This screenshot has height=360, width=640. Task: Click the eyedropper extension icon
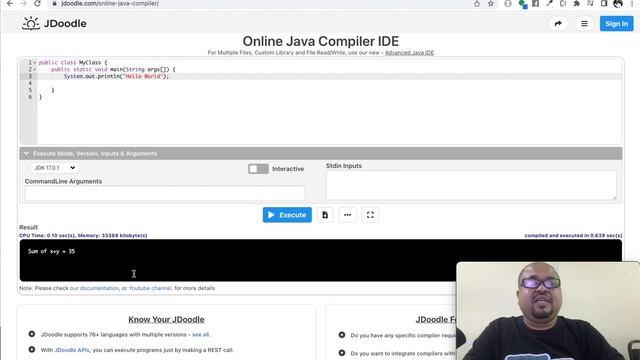549,3
